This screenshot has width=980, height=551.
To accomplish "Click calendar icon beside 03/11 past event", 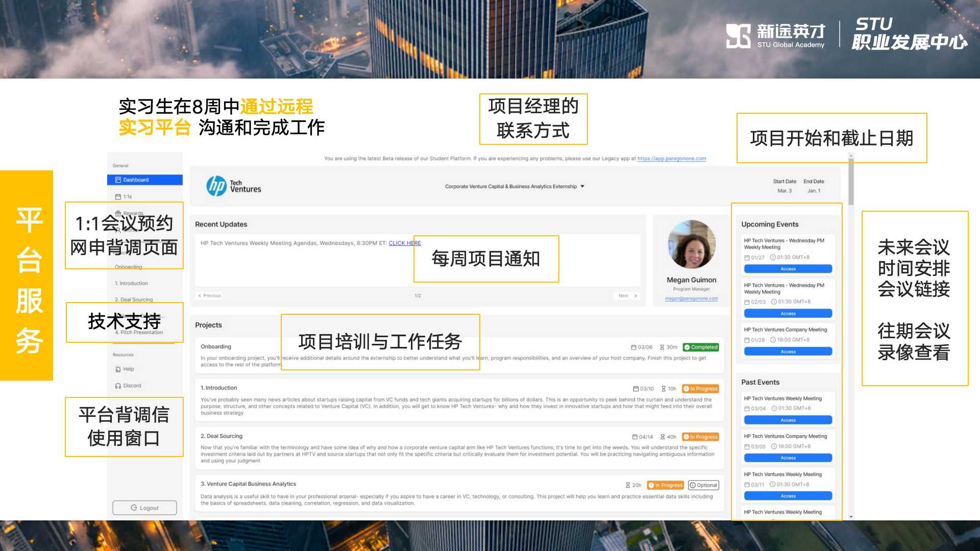I will (747, 485).
